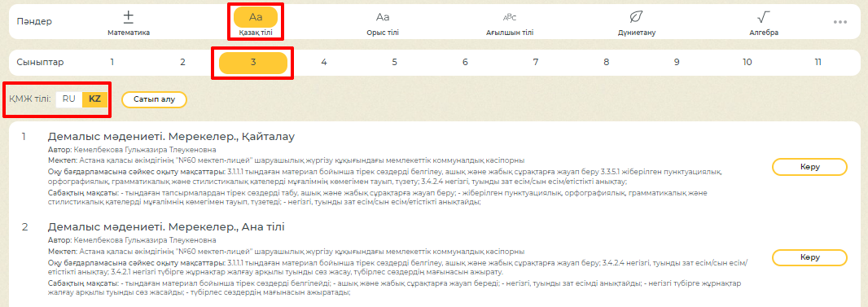Viewport: 868px width, 307px height.
Task: Select the Қазақ тілі subject icon
Action: [256, 17]
